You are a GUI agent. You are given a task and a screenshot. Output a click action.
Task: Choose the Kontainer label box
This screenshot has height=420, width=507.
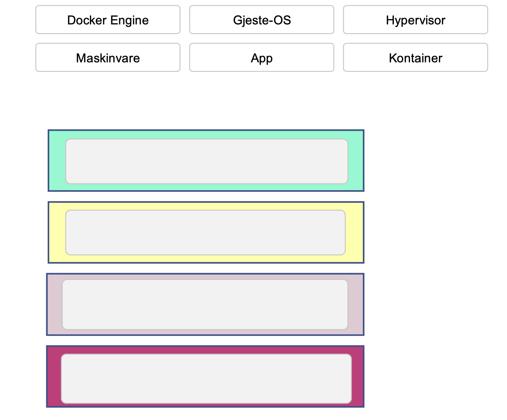[x=415, y=58]
